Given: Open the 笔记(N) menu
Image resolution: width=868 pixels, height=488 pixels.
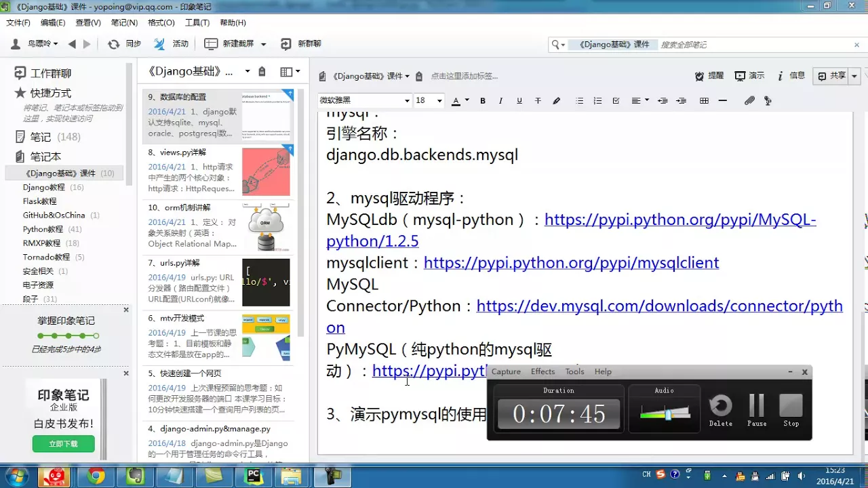Looking at the screenshot, I should pos(124,23).
